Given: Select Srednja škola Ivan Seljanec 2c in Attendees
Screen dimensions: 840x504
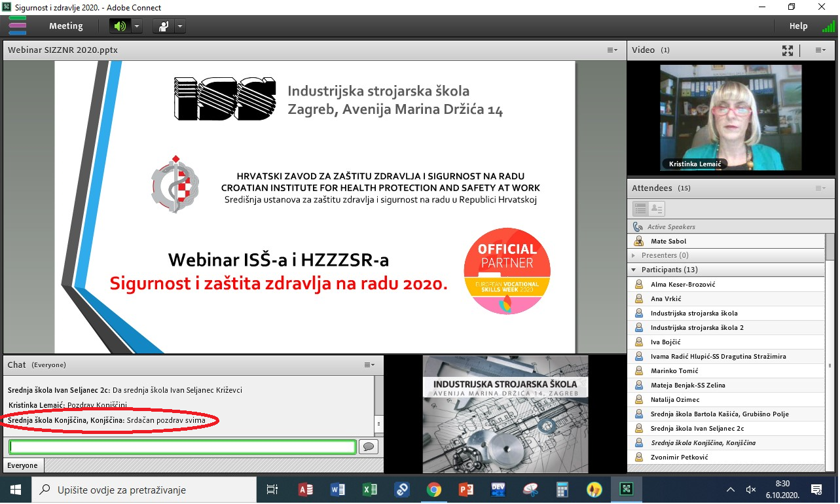Looking at the screenshot, I should (x=726, y=429).
